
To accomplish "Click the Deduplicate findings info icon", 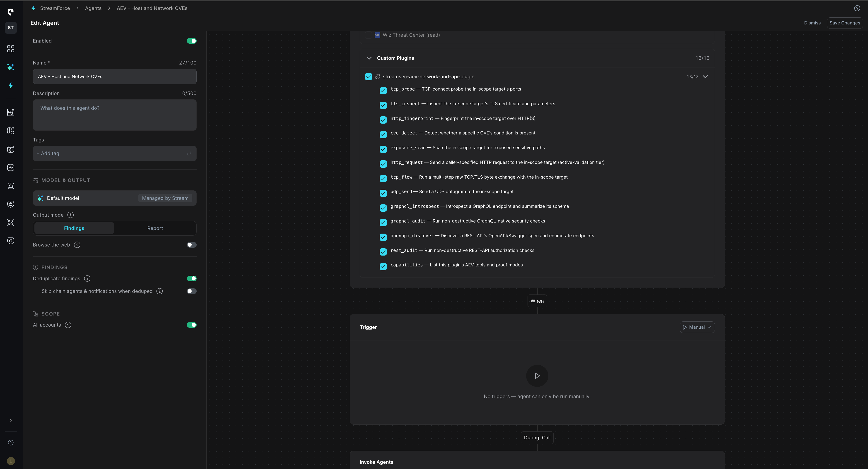I will point(87,279).
